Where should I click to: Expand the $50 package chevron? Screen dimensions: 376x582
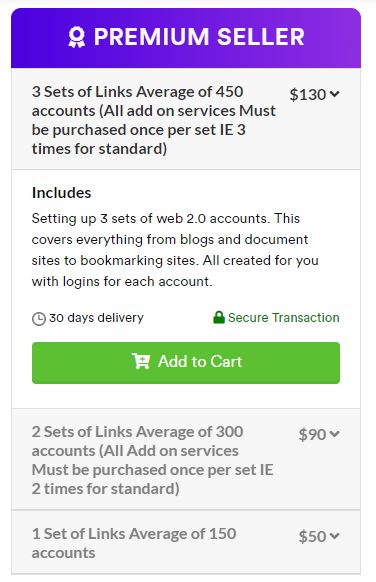coord(334,536)
